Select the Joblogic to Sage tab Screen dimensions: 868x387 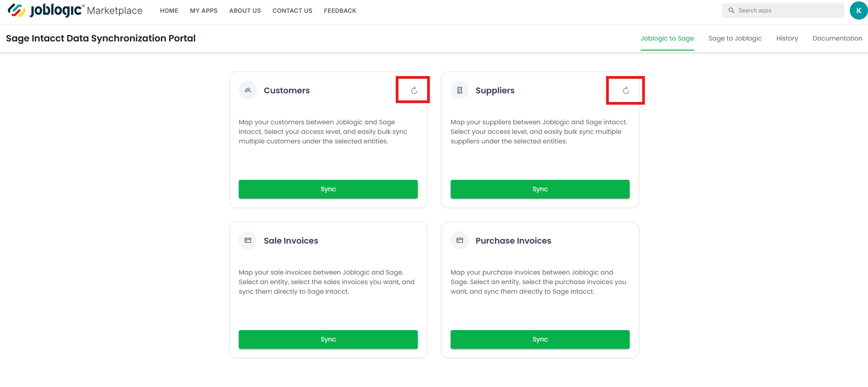pyautogui.click(x=667, y=38)
